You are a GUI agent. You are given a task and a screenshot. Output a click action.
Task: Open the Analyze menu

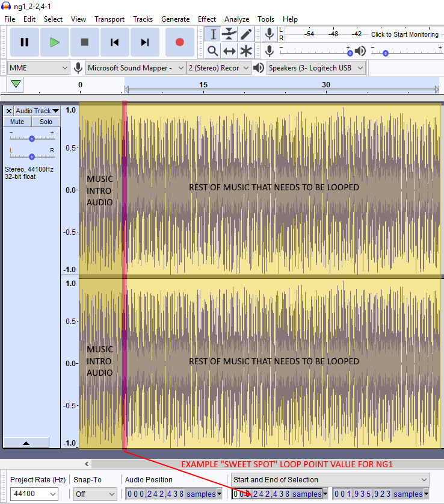click(236, 19)
